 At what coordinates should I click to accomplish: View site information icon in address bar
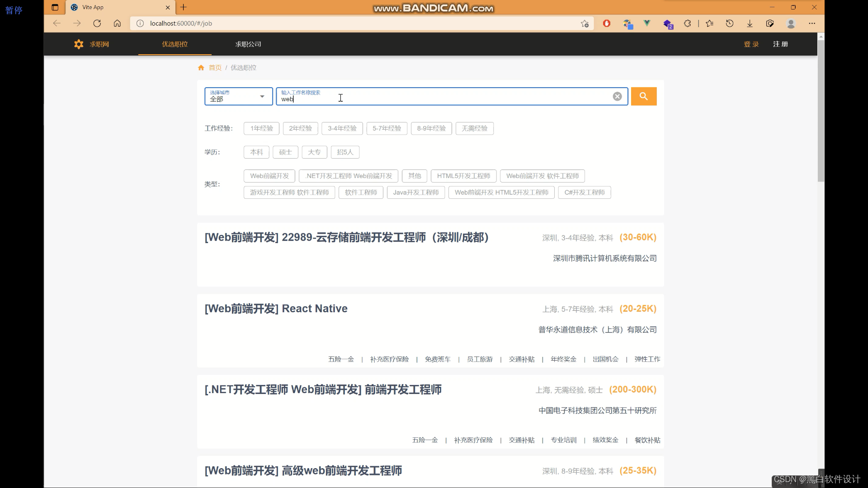click(140, 23)
